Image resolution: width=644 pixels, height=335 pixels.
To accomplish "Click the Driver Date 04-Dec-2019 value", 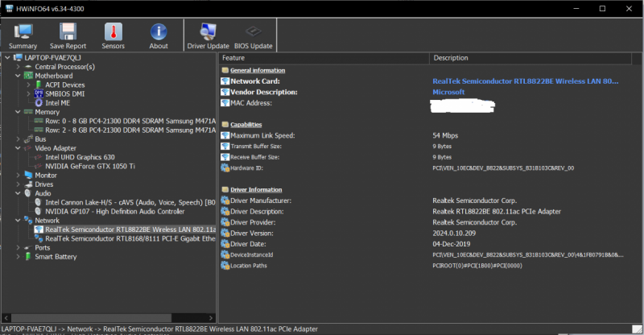I will (x=452, y=244).
